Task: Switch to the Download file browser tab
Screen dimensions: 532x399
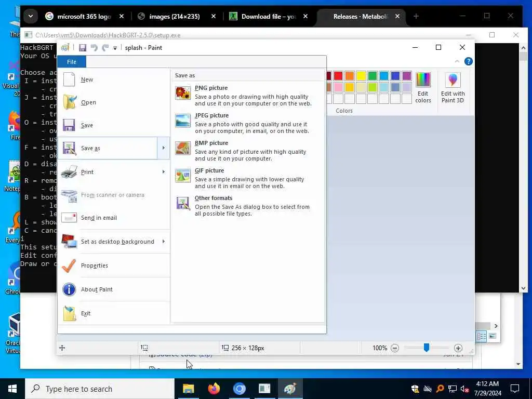Action: pos(268,16)
